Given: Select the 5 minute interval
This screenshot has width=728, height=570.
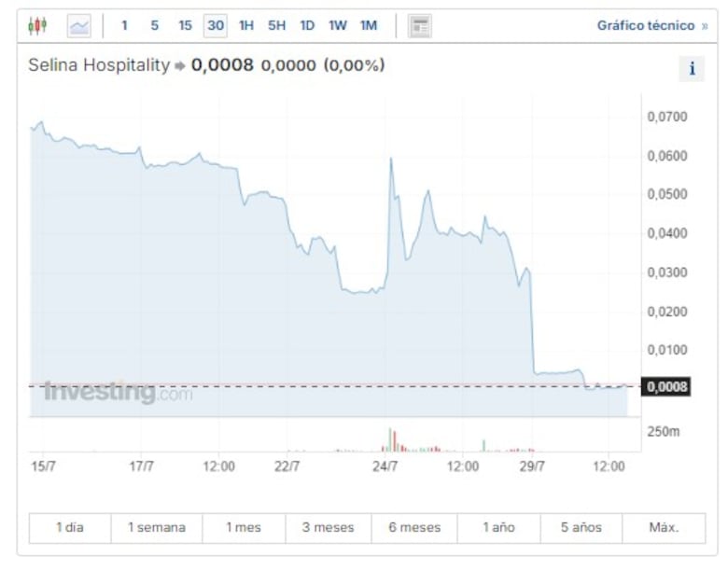Looking at the screenshot, I should pos(155,26).
